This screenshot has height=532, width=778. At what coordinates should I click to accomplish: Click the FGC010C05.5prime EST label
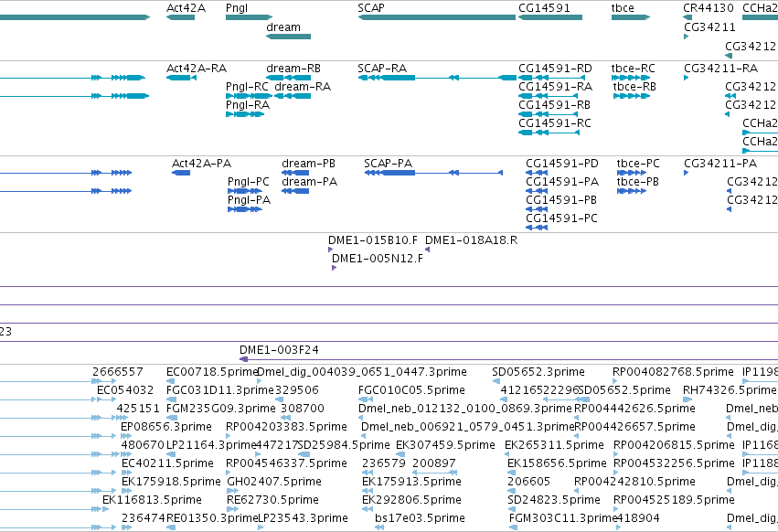(411, 390)
